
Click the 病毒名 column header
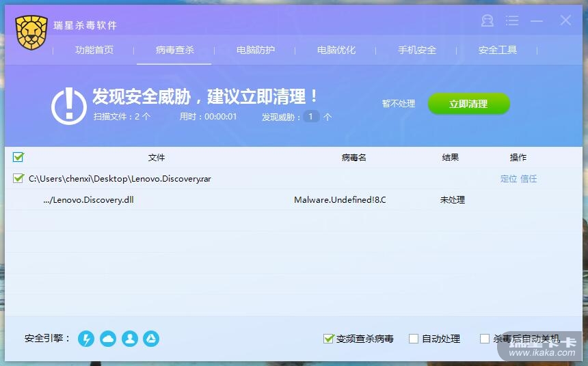tap(353, 158)
